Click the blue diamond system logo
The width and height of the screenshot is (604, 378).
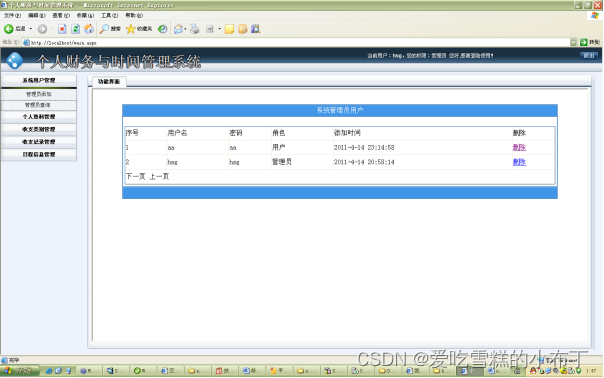[15, 61]
